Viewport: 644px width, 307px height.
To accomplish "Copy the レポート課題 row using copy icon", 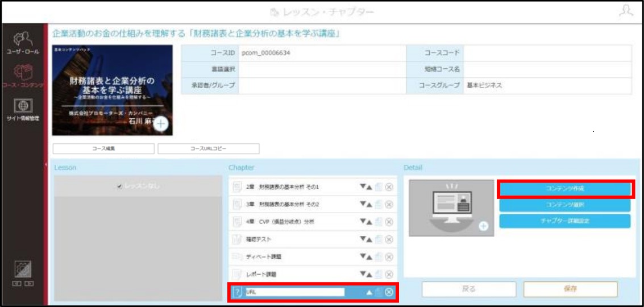I will (379, 274).
